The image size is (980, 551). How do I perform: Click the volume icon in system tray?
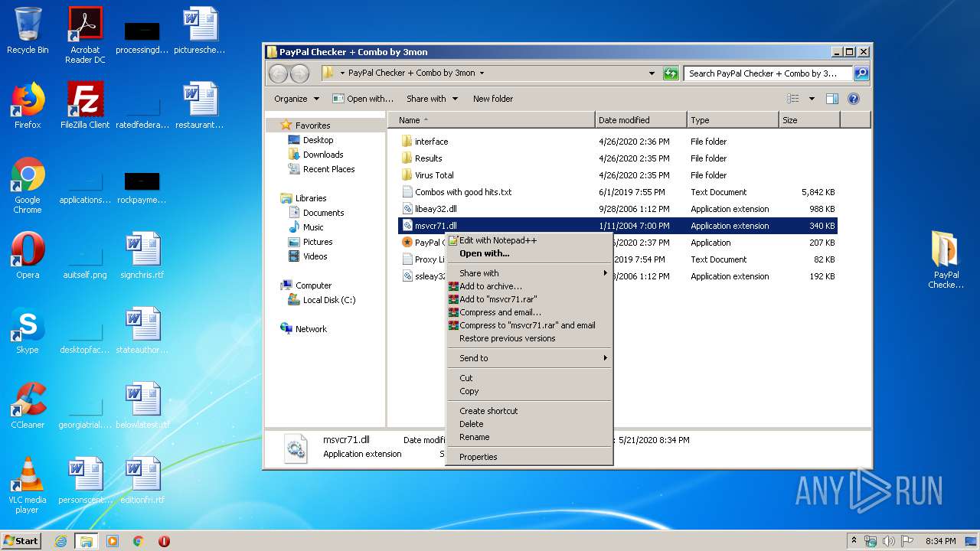pos(890,541)
